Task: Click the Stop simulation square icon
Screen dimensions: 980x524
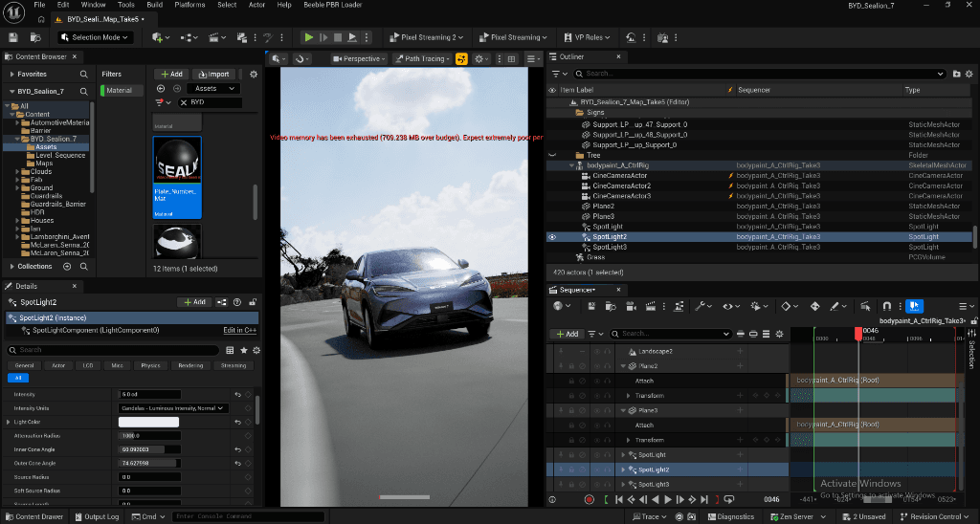Action: (338, 37)
